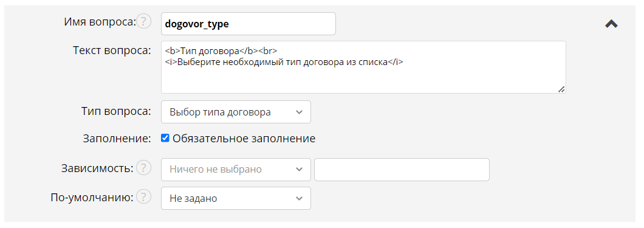The width and height of the screenshot is (644, 228).
Task: Focus the dogovor_type name input field
Action: pos(248,24)
